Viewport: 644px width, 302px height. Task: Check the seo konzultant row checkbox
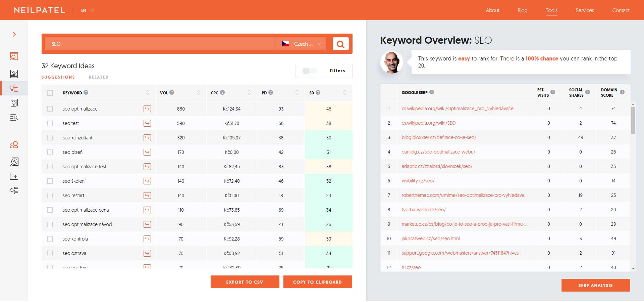[x=50, y=138]
